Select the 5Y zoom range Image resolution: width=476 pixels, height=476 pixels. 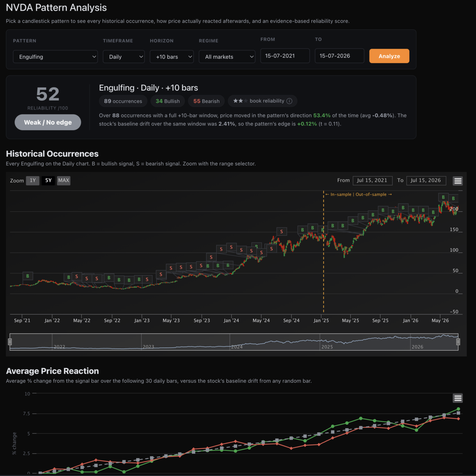[48, 180]
